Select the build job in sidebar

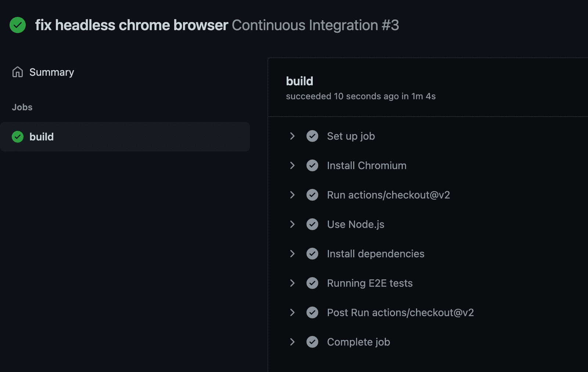(x=42, y=137)
